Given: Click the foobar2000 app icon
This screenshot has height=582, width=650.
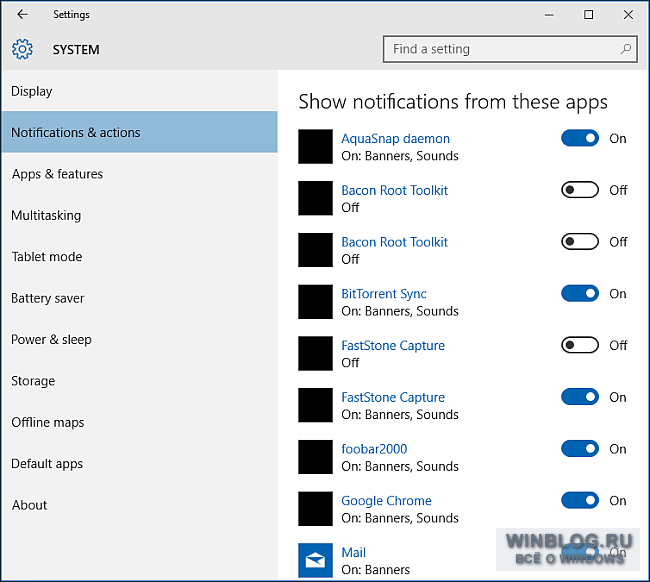Looking at the screenshot, I should pos(315,457).
